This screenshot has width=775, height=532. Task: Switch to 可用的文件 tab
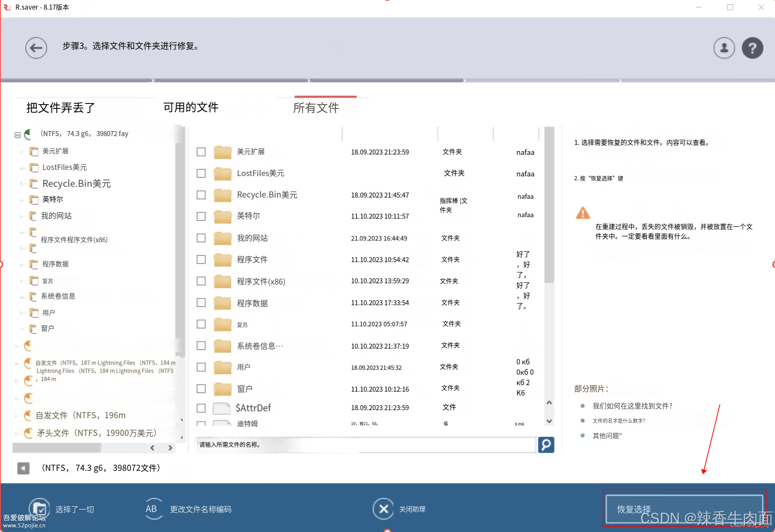tap(191, 107)
